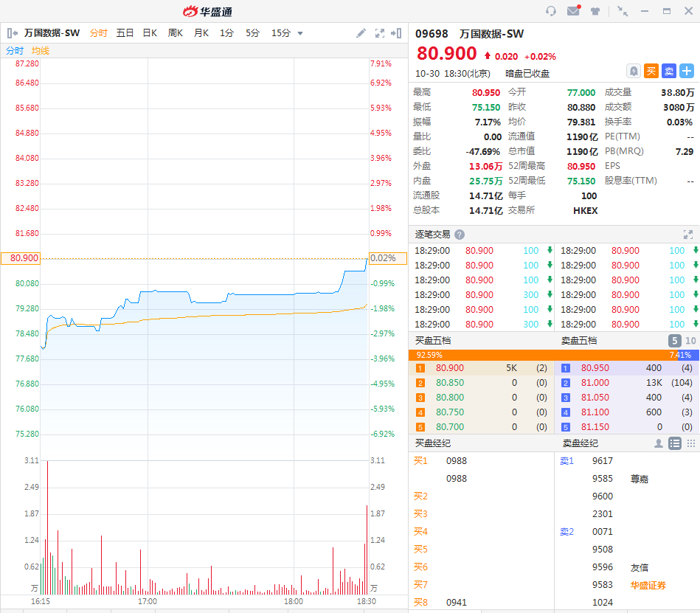Select bid level 5 price 80.700
The width and height of the screenshot is (700, 613).
point(450,427)
